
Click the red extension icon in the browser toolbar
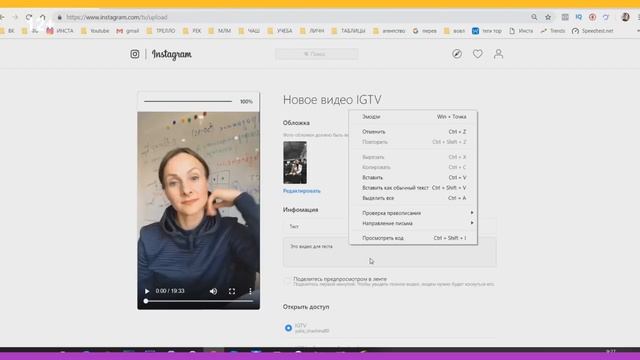tap(592, 17)
